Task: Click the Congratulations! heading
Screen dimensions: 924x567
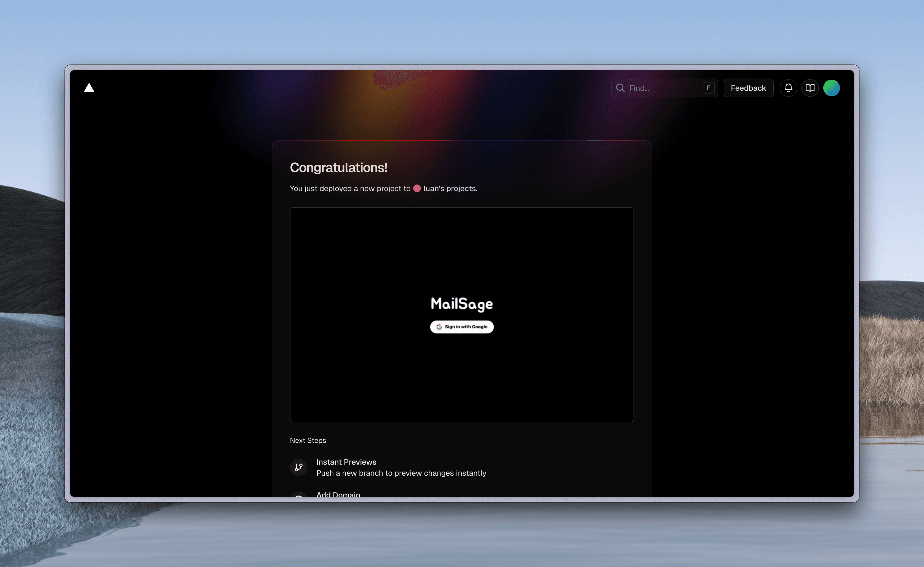Action: tap(338, 168)
